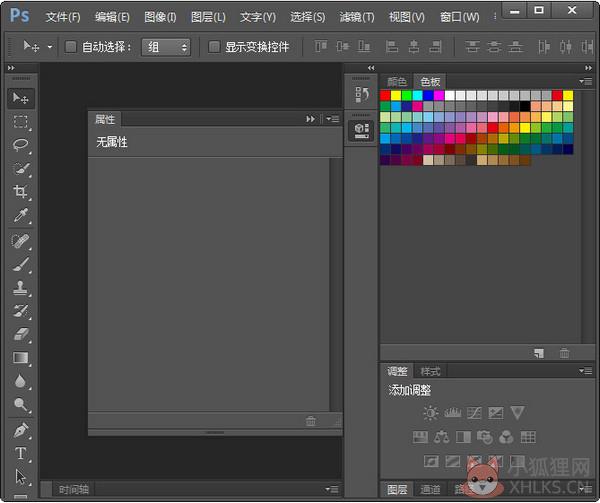This screenshot has width=600, height=503.
Task: Expand the collapsed icon panel dock
Action: 371,68
